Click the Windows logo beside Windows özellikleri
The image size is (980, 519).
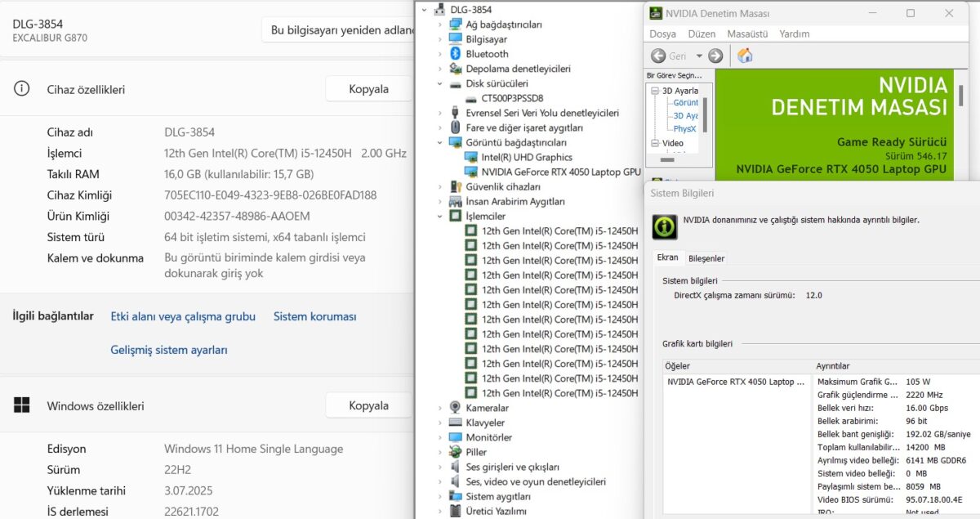point(22,405)
